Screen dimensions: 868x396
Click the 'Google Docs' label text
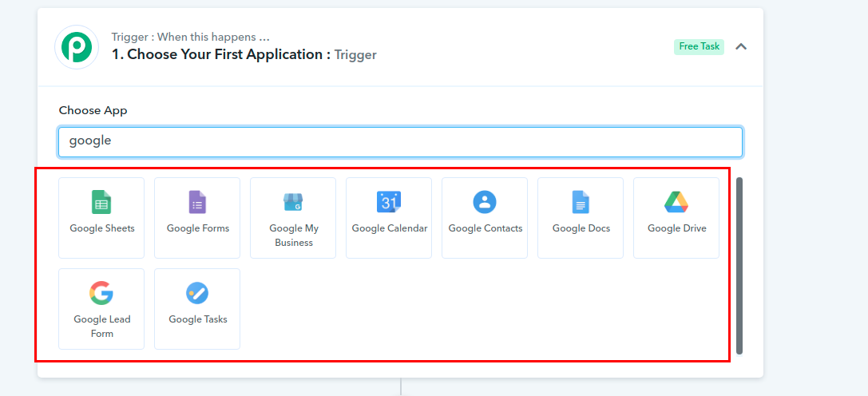pos(581,228)
